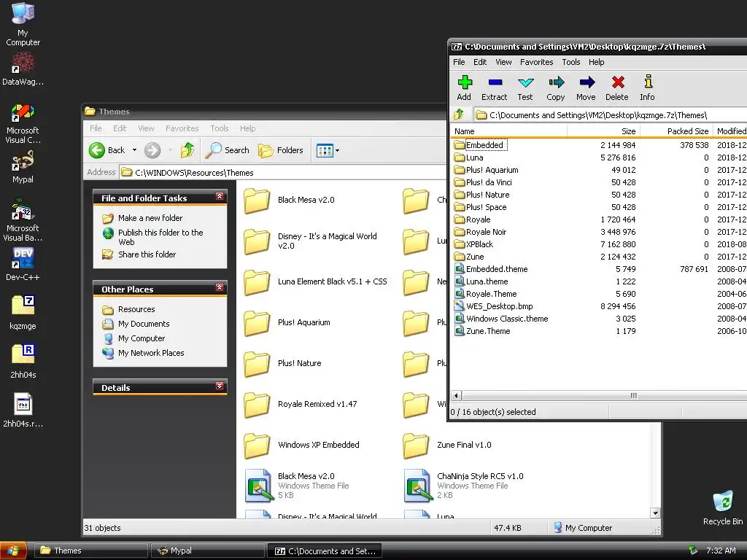Select the kqzmge 7z archive on desktop
This screenshot has height=560, width=747.
tap(23, 312)
